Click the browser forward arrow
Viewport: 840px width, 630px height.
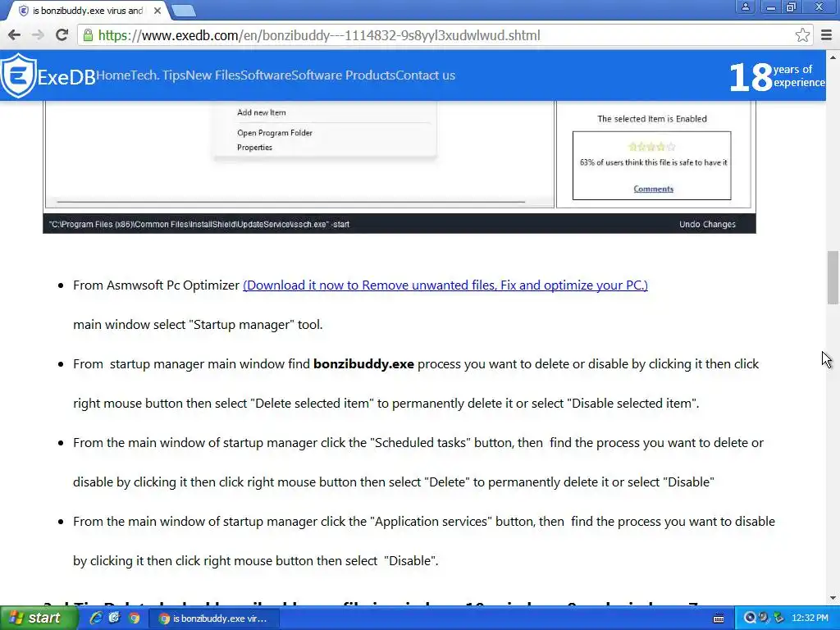click(x=38, y=35)
